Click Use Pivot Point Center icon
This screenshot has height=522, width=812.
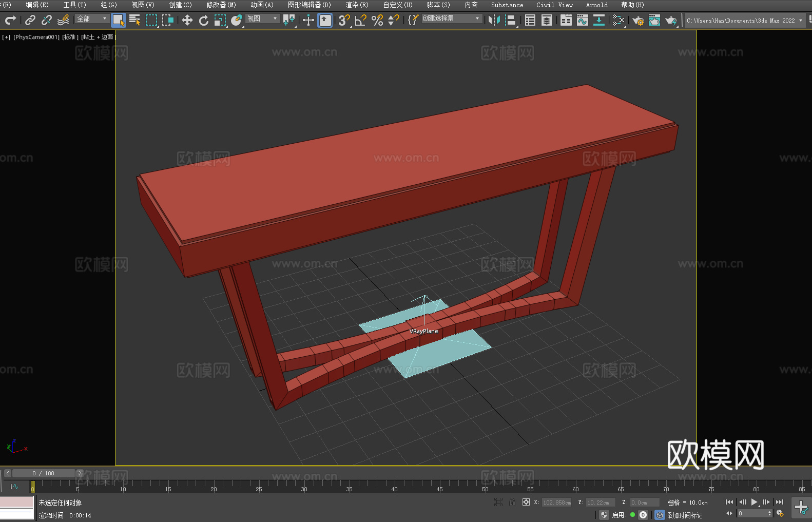point(289,20)
